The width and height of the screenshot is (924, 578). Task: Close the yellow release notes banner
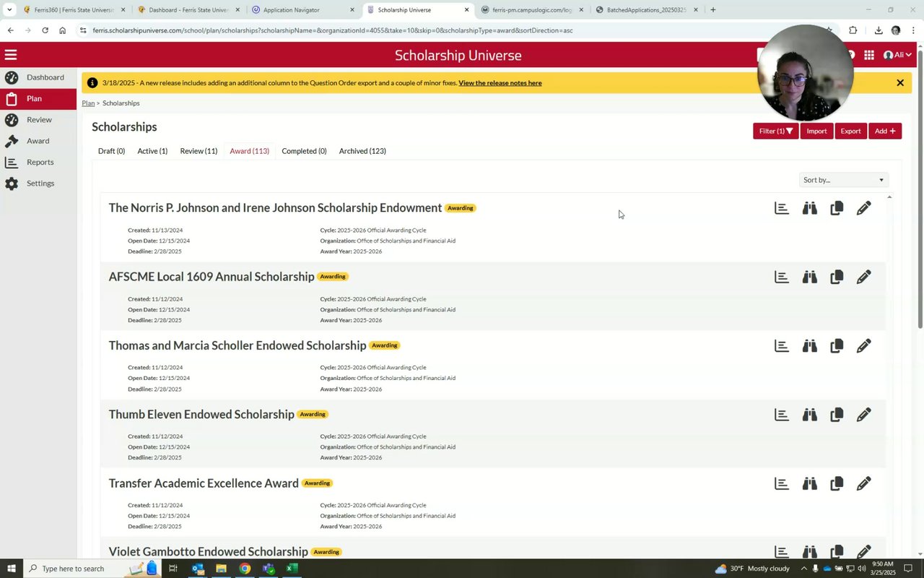pyautogui.click(x=900, y=82)
